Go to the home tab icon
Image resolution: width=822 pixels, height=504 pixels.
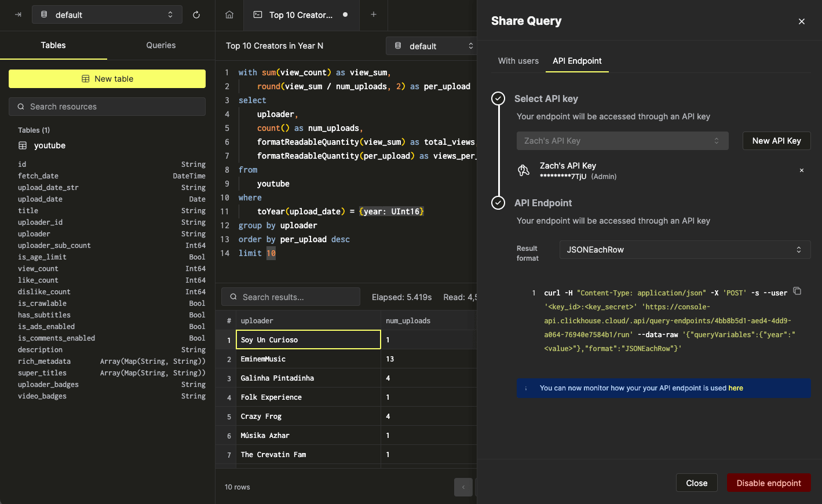point(229,14)
